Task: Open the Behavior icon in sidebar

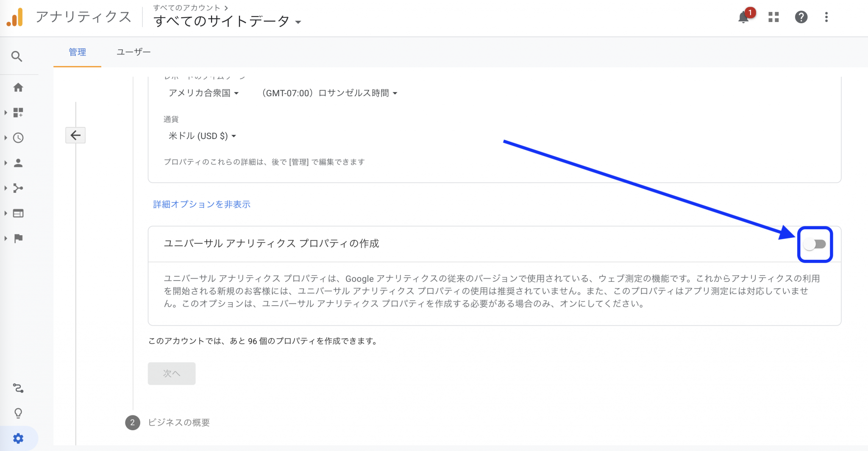Action: point(18,213)
